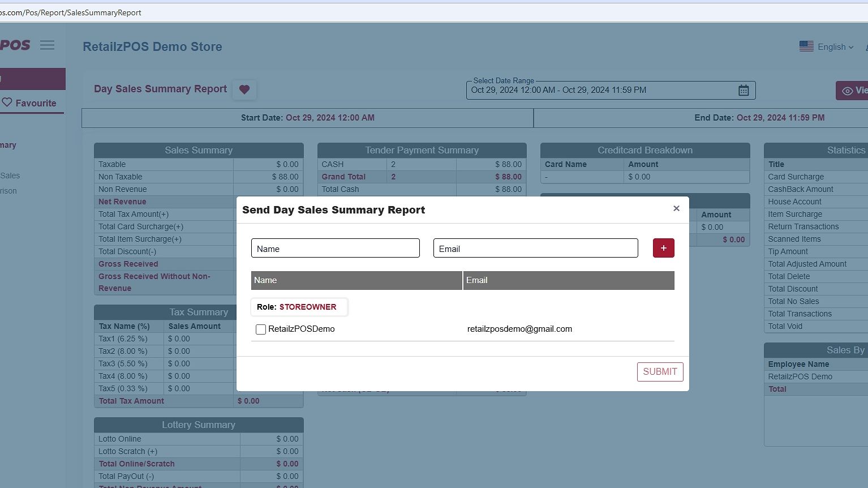Click the Email input field
Screen dimensions: 868x488
click(x=535, y=249)
